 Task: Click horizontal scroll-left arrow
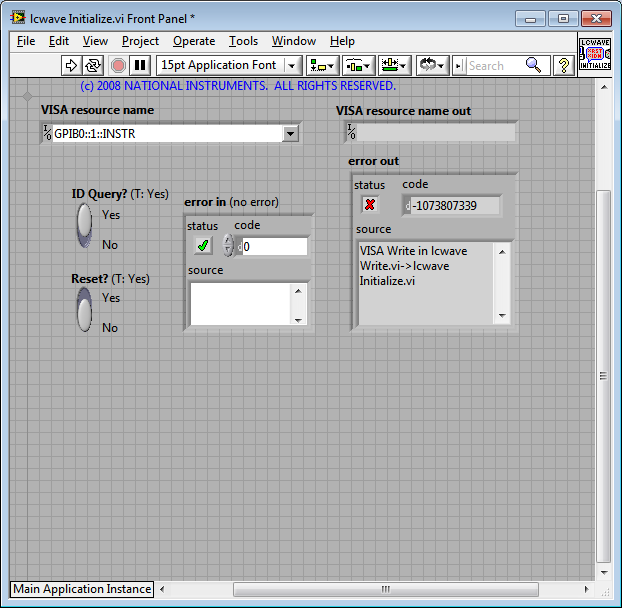pos(162,589)
